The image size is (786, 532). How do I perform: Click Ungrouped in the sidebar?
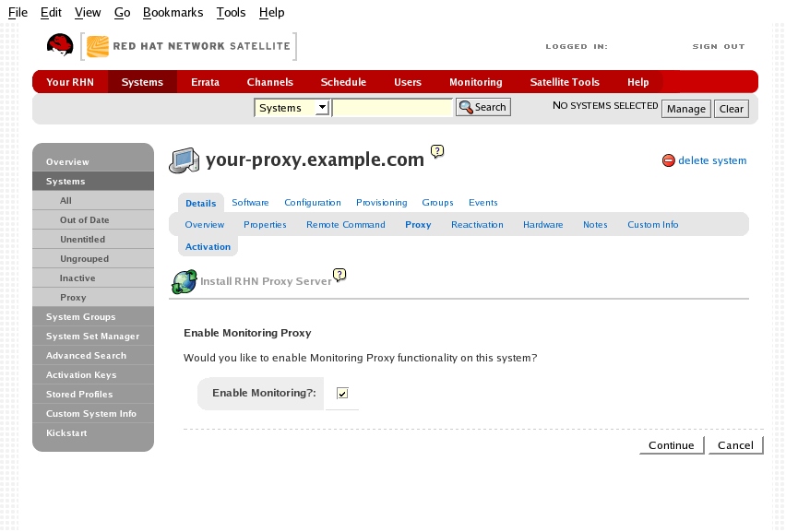(93, 258)
